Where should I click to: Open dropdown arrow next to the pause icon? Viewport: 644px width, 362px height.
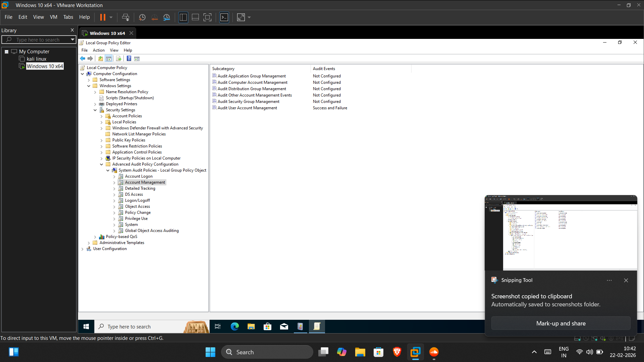pos(111,17)
